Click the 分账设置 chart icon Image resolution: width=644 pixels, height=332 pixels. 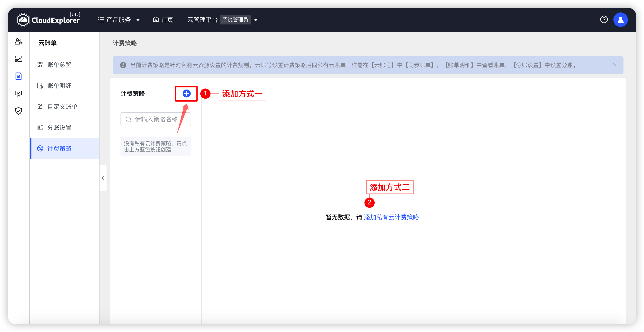coord(40,127)
